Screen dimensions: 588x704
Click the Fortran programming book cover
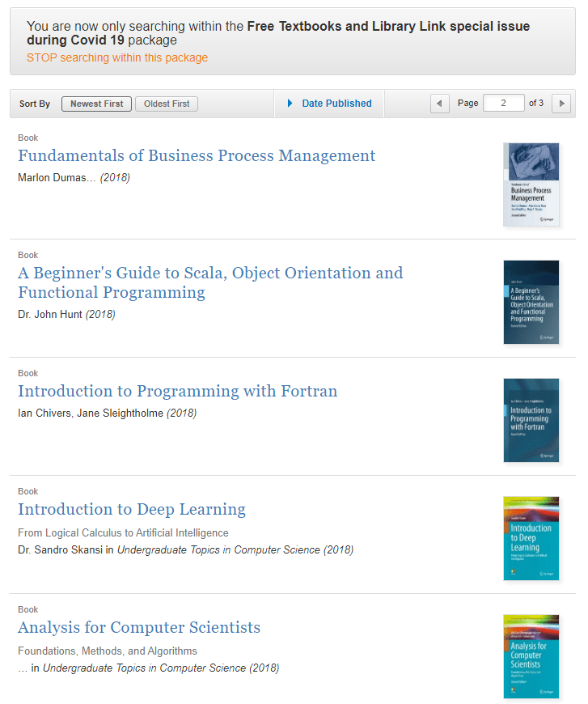(531, 420)
